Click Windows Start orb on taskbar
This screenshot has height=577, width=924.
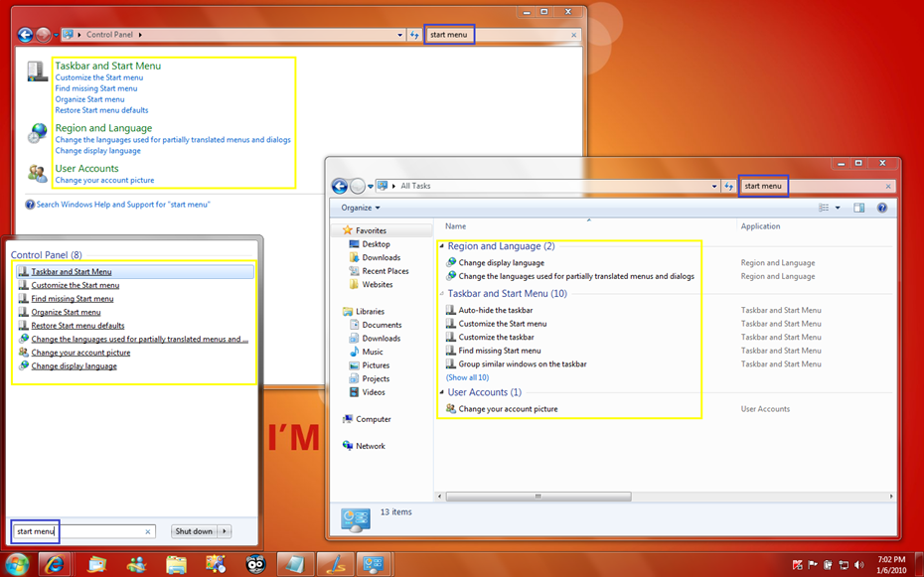(17, 564)
